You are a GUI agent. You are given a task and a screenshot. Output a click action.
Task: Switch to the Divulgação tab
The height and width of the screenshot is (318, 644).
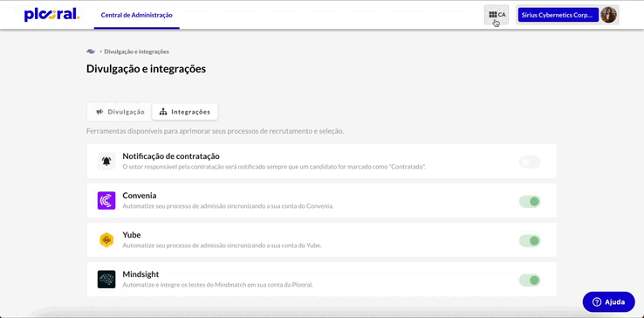(x=120, y=112)
